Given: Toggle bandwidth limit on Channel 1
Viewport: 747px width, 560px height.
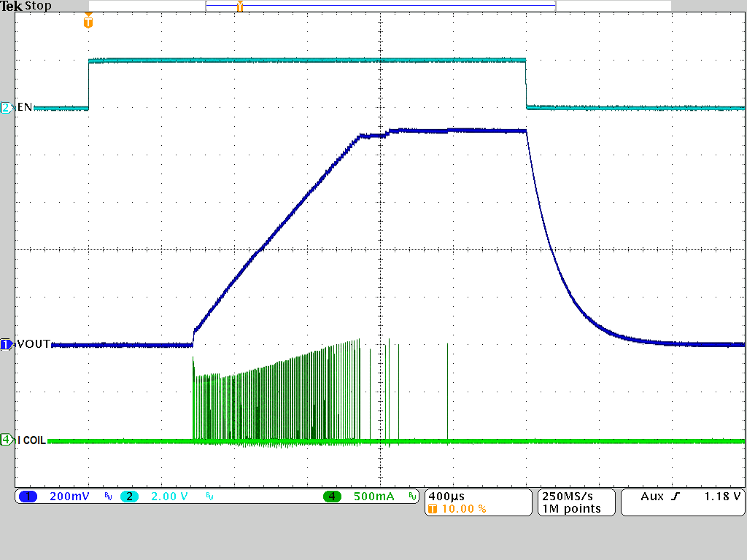Looking at the screenshot, I should (x=107, y=497).
